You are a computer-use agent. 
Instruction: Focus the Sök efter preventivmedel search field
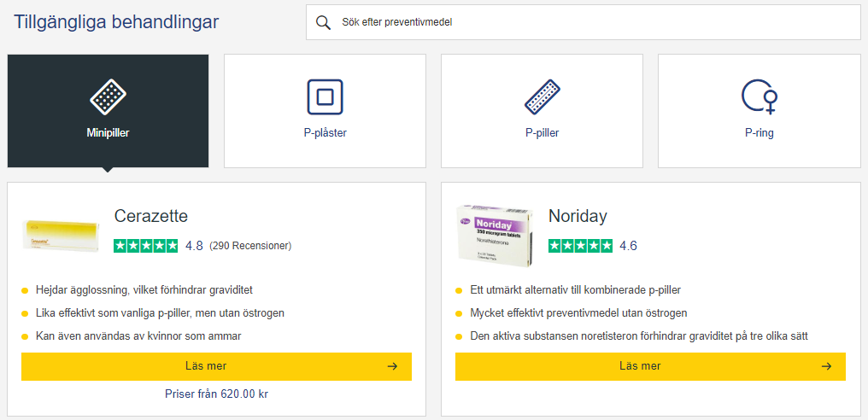tap(589, 22)
